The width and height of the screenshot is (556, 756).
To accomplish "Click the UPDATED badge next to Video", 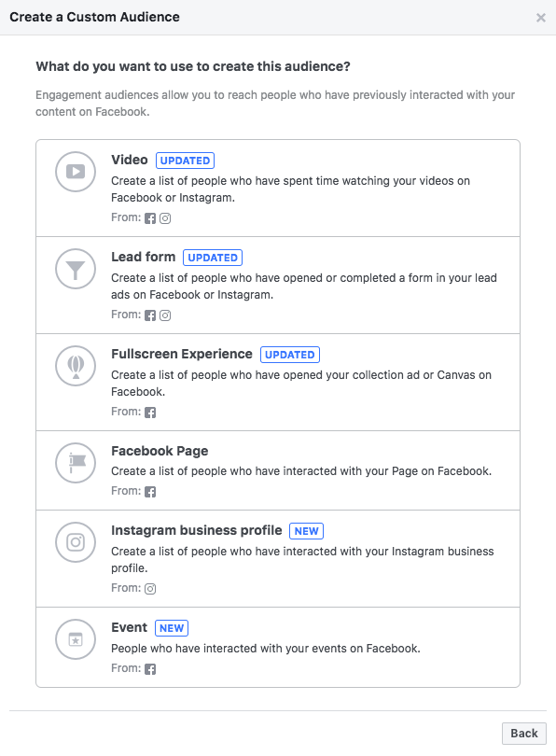I will coord(185,161).
